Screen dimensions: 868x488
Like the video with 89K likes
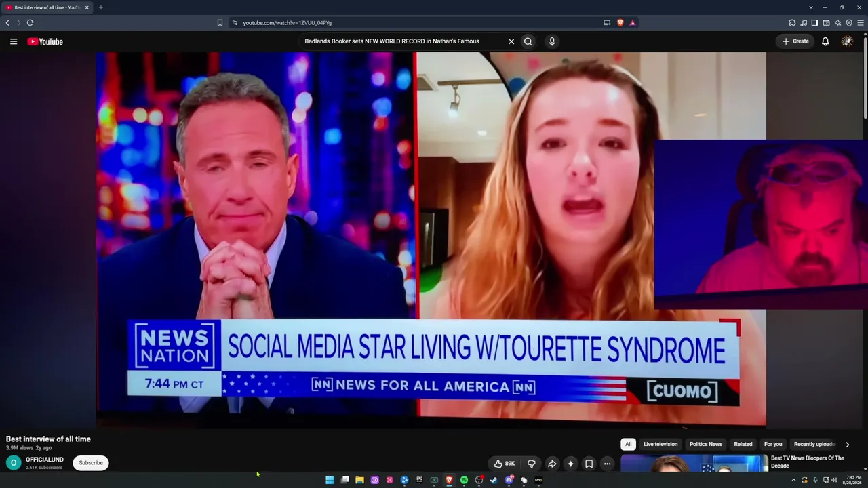[505, 464]
